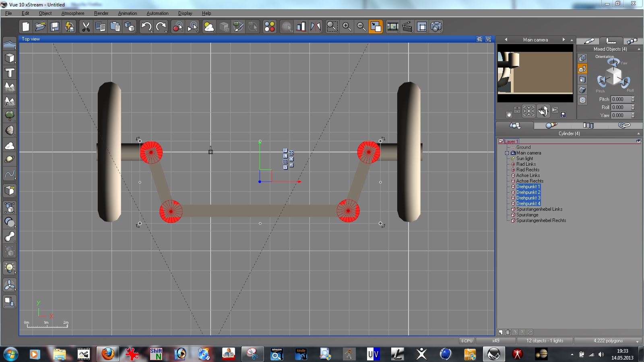Toggle Layer 1 visibility eye icon
This screenshot has height=362, width=644.
click(638, 141)
